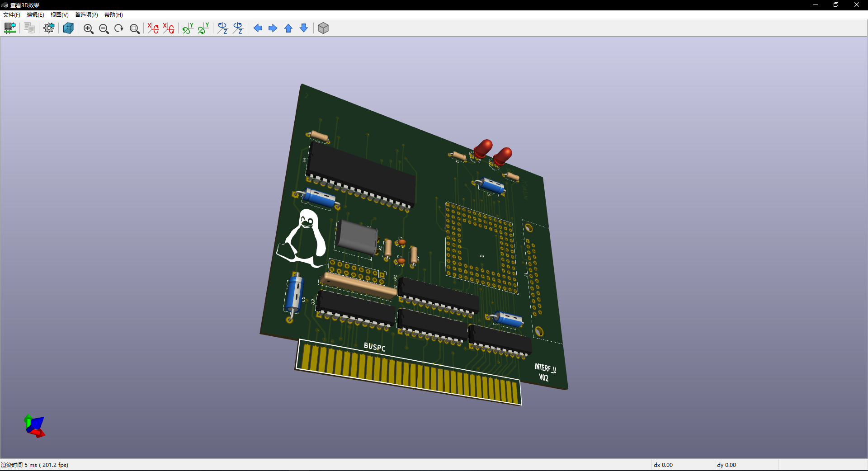Rotate Z clockwise with first blue icon
Screen dimensions: 868x471
222,28
